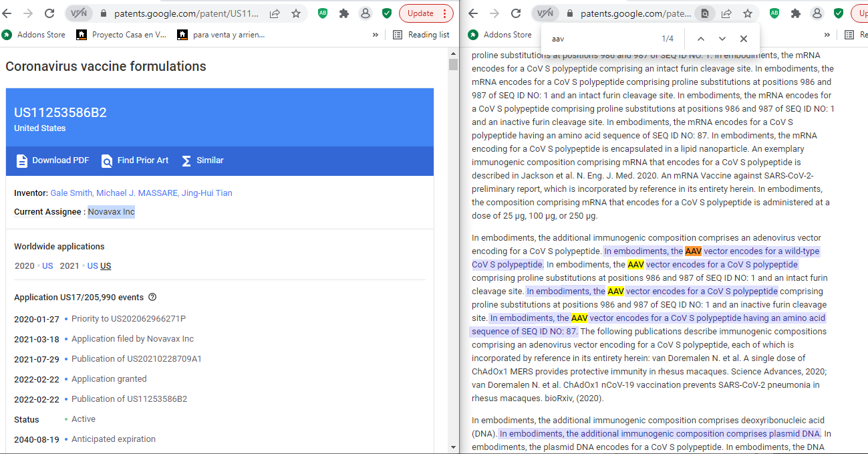Go to previous find match

click(x=700, y=39)
